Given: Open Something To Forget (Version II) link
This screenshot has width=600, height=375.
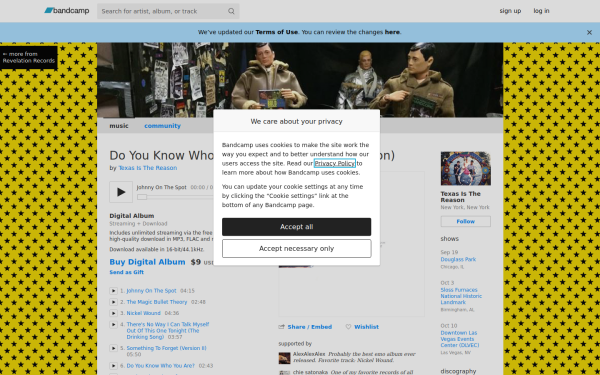Looking at the screenshot, I should pos(166,348).
